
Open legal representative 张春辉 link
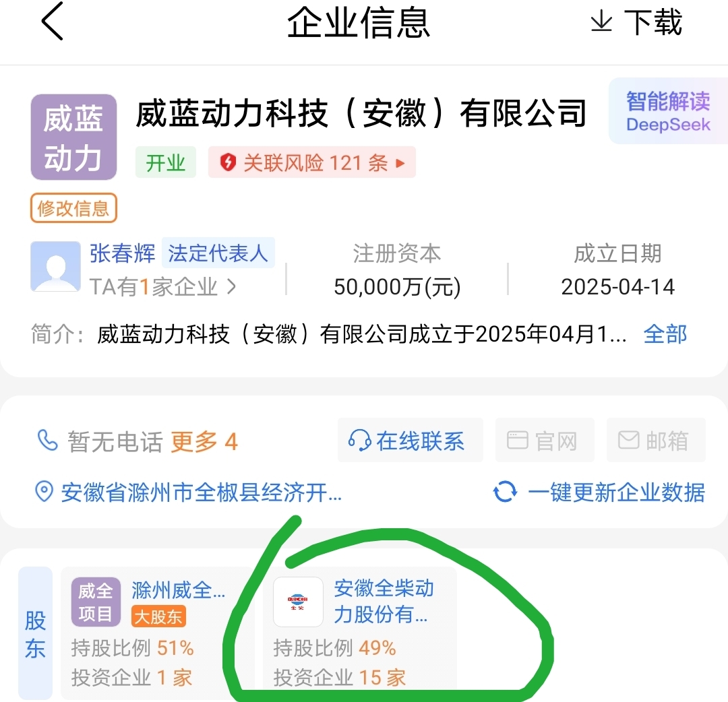click(x=123, y=253)
